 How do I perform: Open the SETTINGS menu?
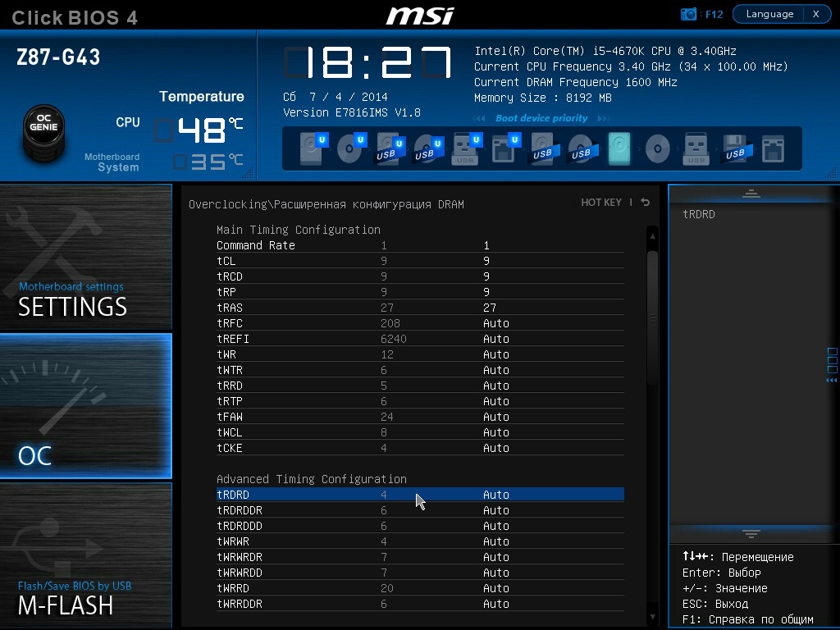click(x=85, y=257)
